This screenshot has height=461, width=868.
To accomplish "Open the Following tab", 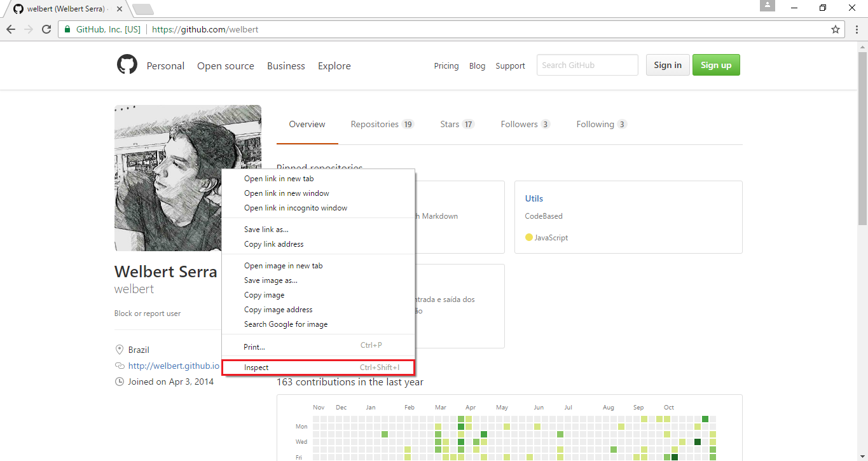I will 602,125.
